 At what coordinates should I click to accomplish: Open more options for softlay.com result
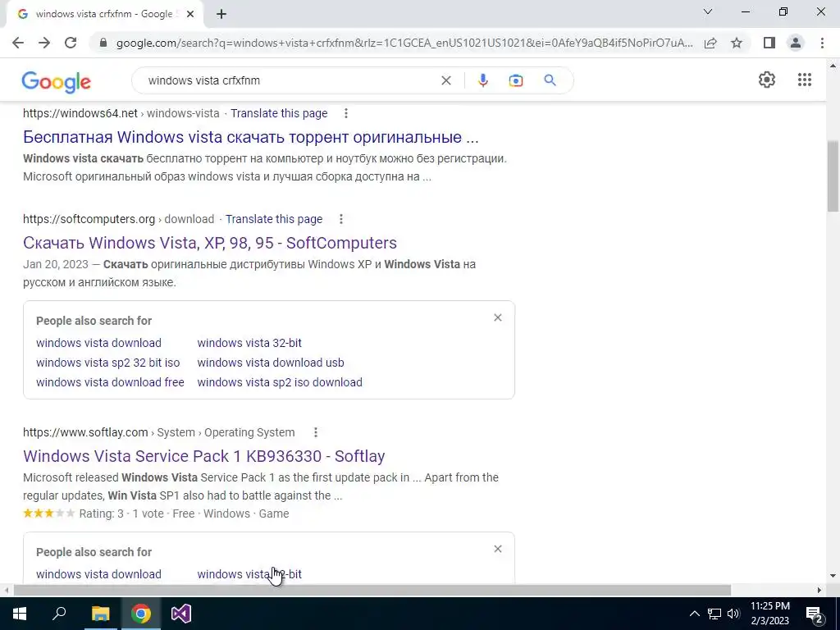[x=316, y=432]
